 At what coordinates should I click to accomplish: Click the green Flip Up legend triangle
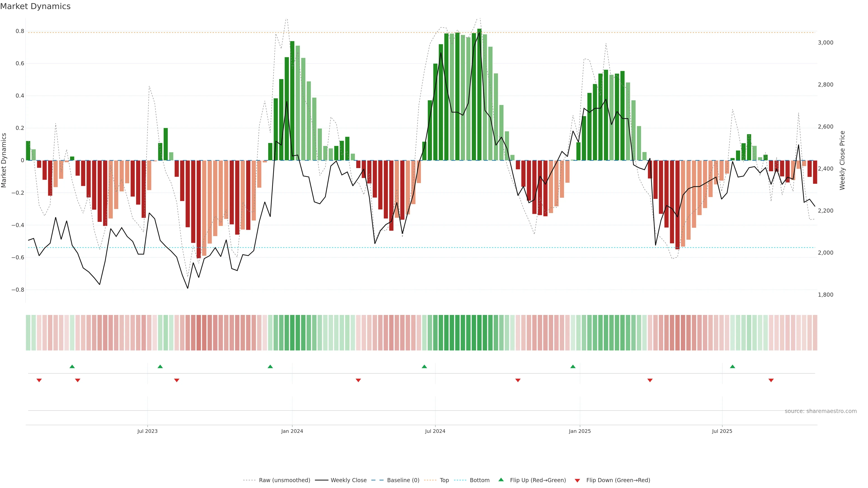coord(501,480)
